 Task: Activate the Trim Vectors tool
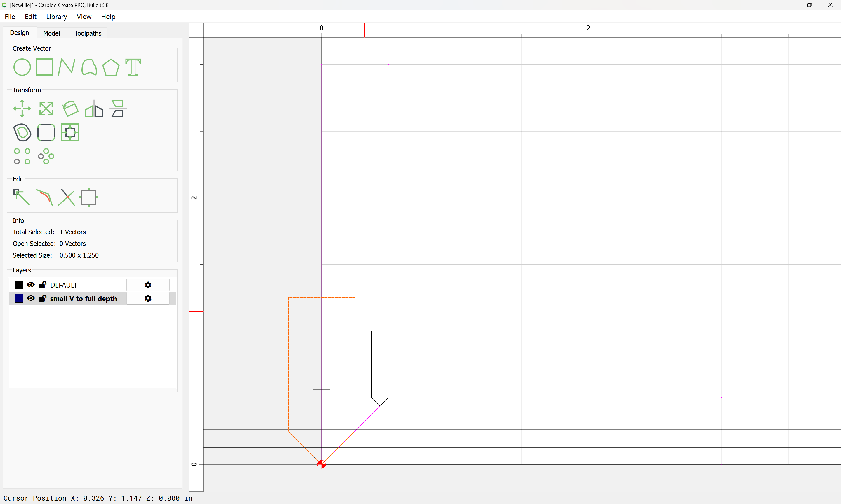67,197
